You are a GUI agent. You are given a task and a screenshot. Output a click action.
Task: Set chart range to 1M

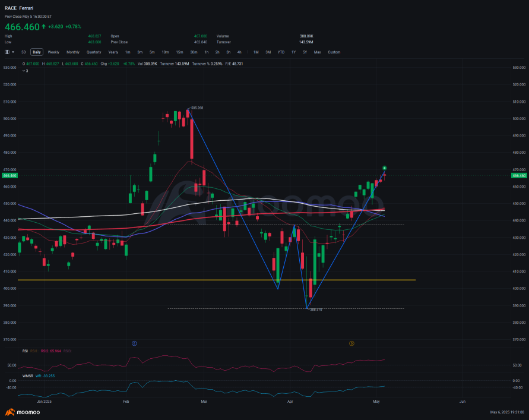256,52
